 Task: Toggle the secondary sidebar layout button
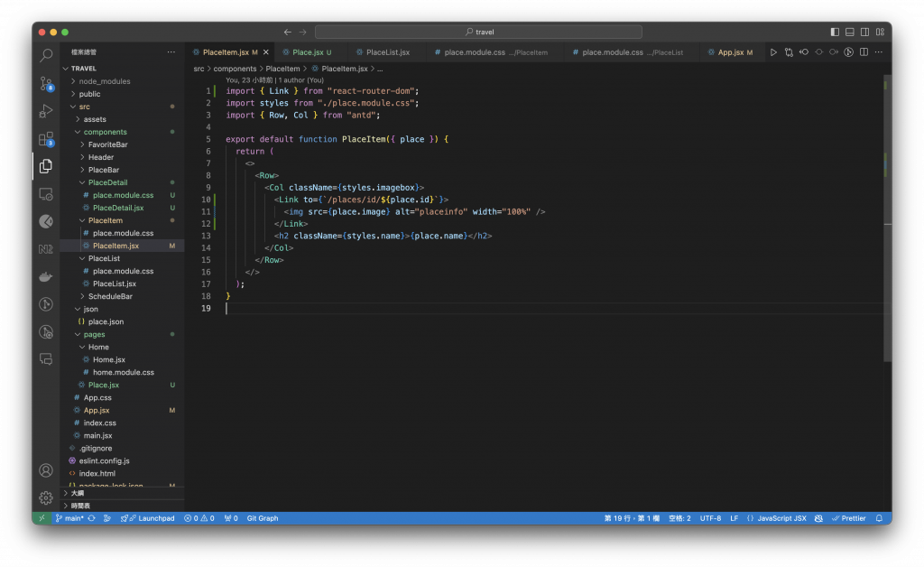[864, 32]
